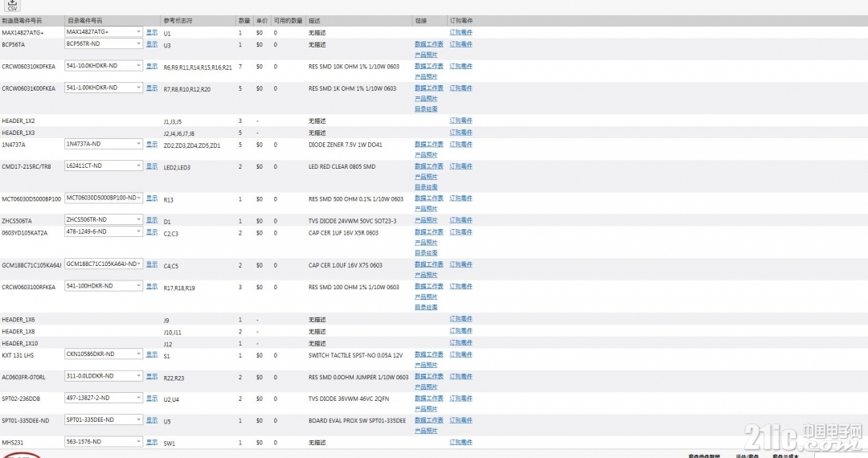Click 订购零件 order link for MHS231
Image resolution: width=868 pixels, height=458 pixels.
click(461, 443)
